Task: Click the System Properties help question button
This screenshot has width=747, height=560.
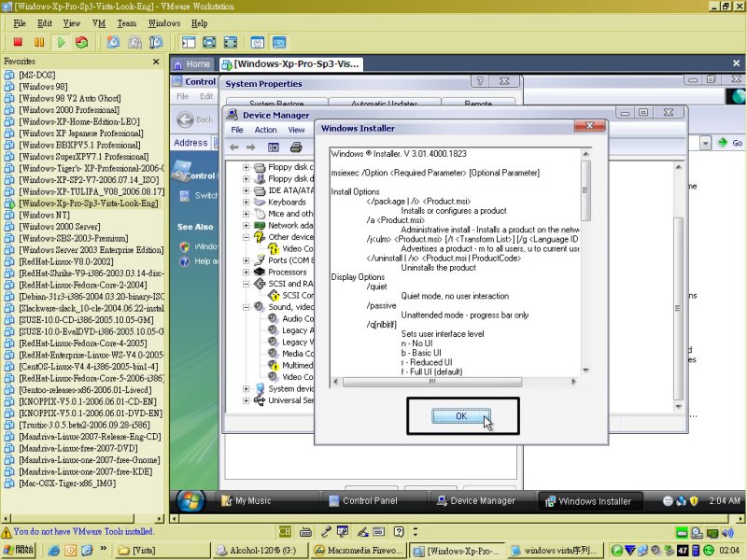Action: 480,81
